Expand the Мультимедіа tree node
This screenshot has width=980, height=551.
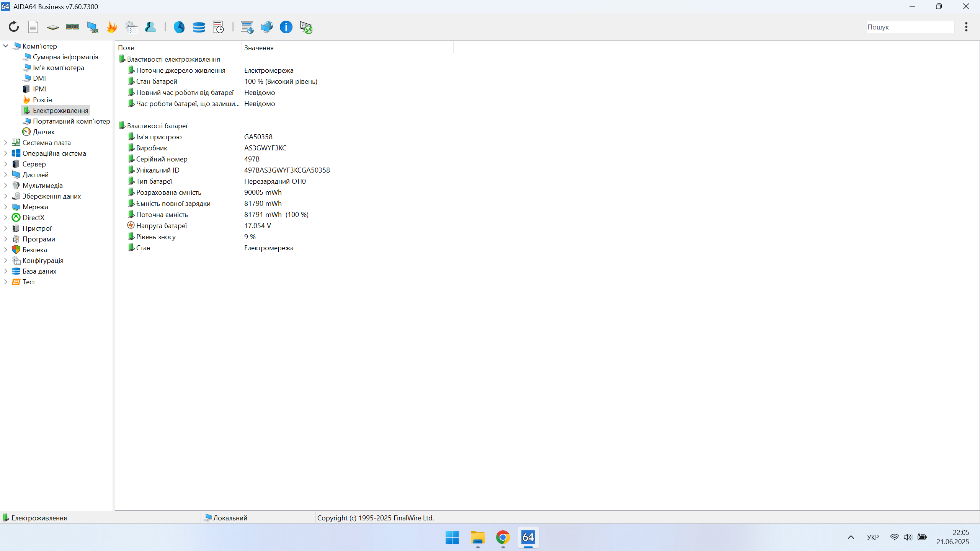click(x=5, y=185)
